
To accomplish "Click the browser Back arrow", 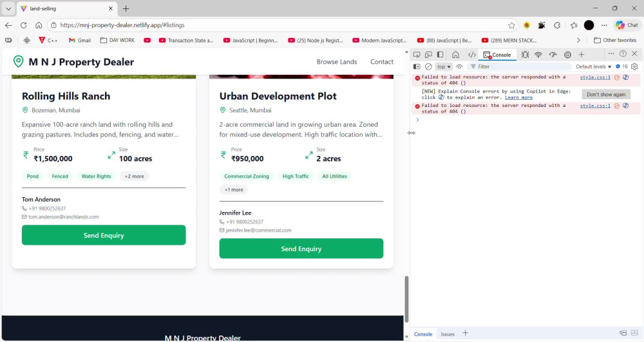I will pos(8,25).
